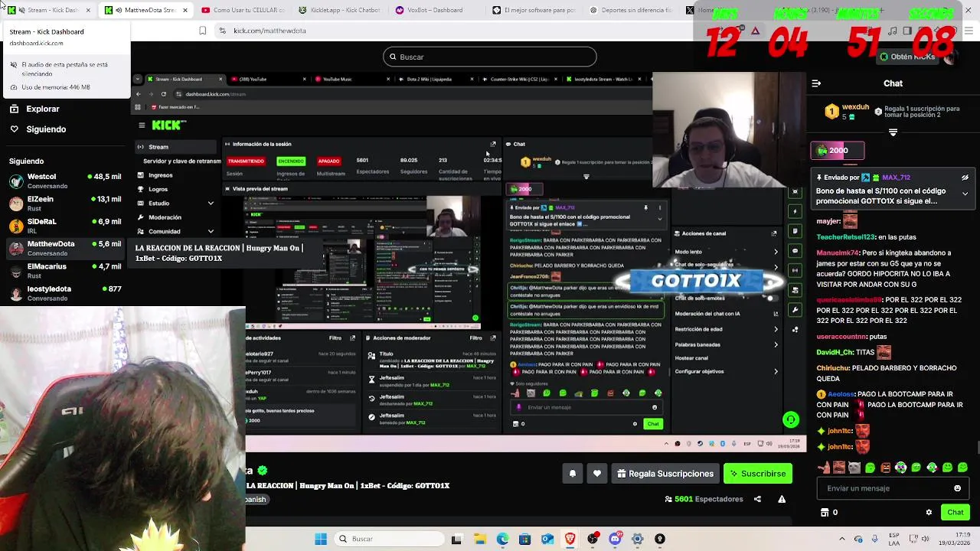Viewport: 980px width, 551px height.
Task: Share the stream via share icon
Action: [x=757, y=499]
